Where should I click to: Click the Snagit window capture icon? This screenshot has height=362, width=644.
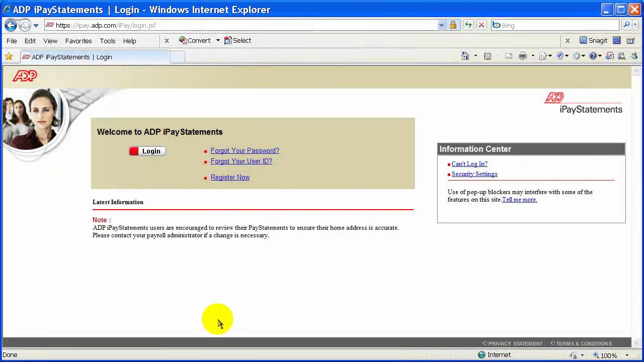pos(616,40)
